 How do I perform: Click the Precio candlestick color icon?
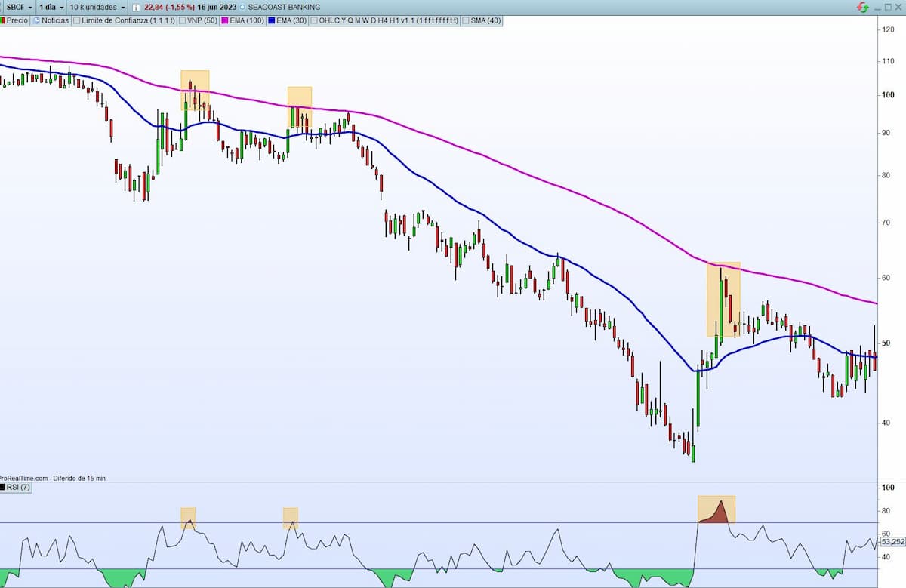(3, 20)
